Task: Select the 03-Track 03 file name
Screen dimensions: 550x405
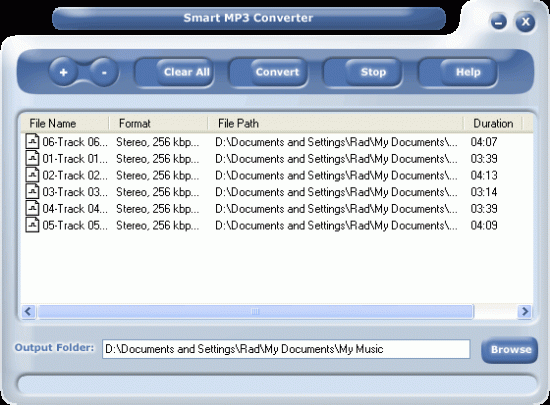Action: [75, 192]
